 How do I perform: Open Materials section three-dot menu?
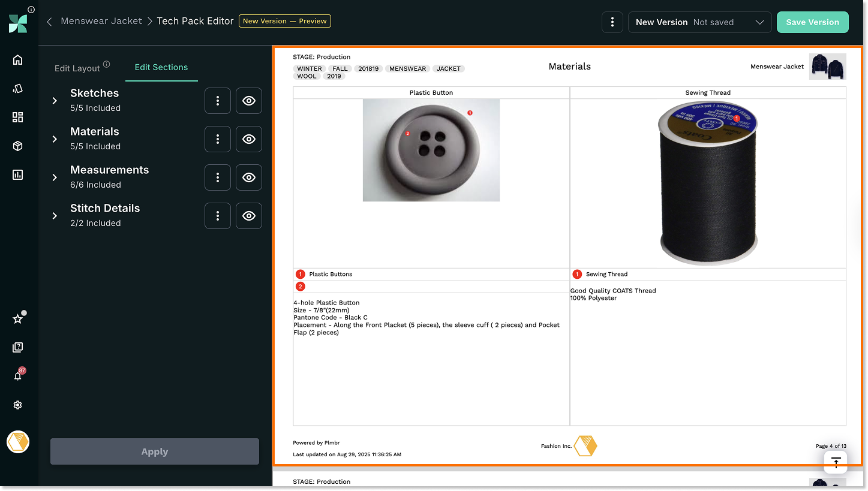tap(218, 139)
